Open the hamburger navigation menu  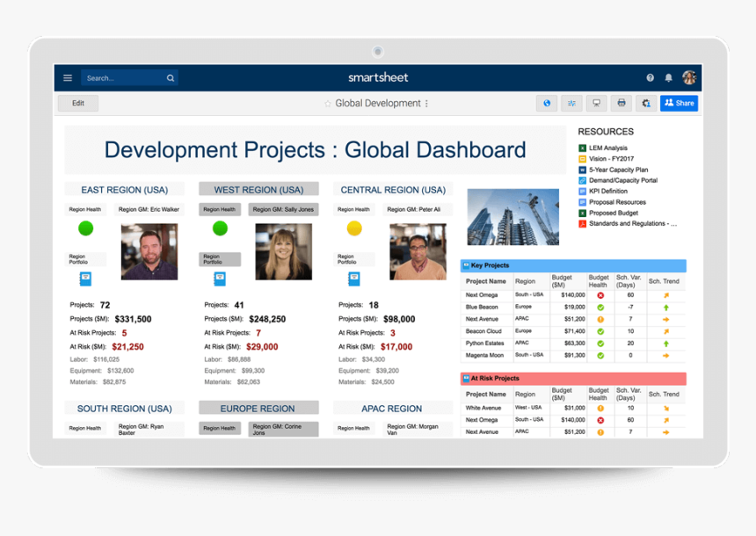68,77
